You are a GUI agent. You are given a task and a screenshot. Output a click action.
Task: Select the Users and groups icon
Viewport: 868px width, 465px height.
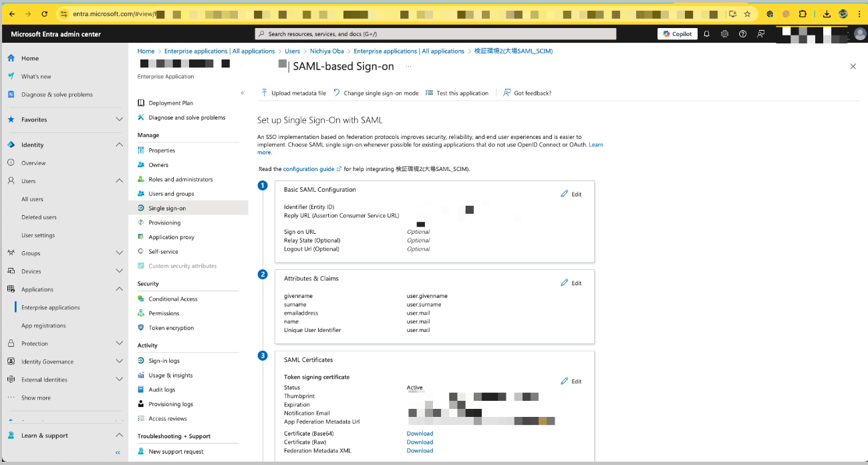(x=141, y=194)
